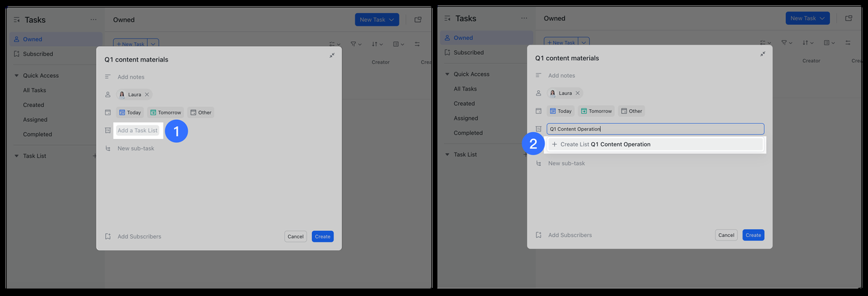
Task: Choose Today due date in left dialog
Action: [x=130, y=112]
